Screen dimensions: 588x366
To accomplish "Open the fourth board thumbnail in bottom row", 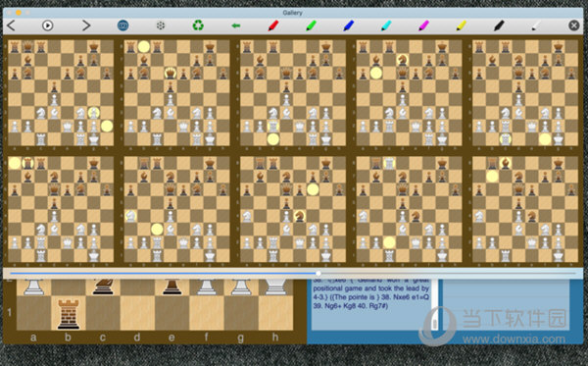I will 409,209.
